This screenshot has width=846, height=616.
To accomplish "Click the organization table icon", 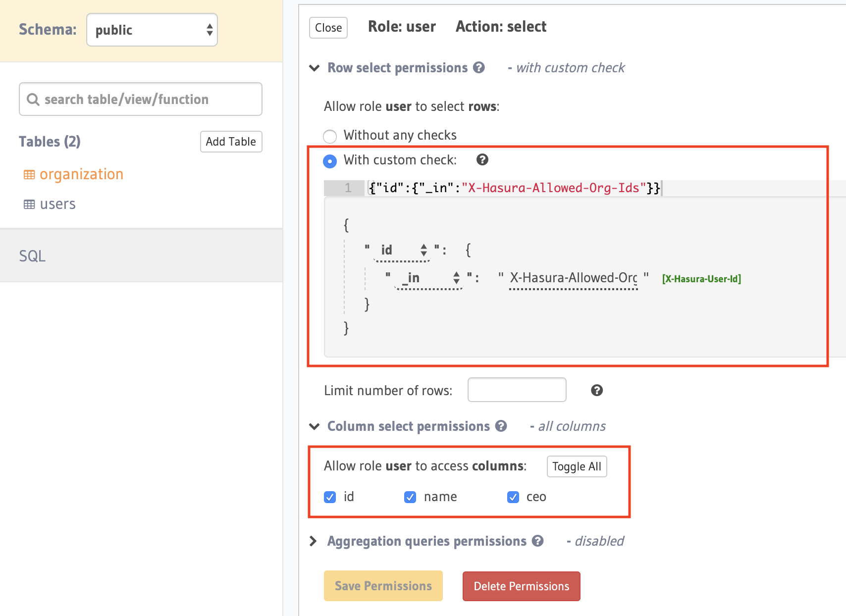I will pos(29,175).
